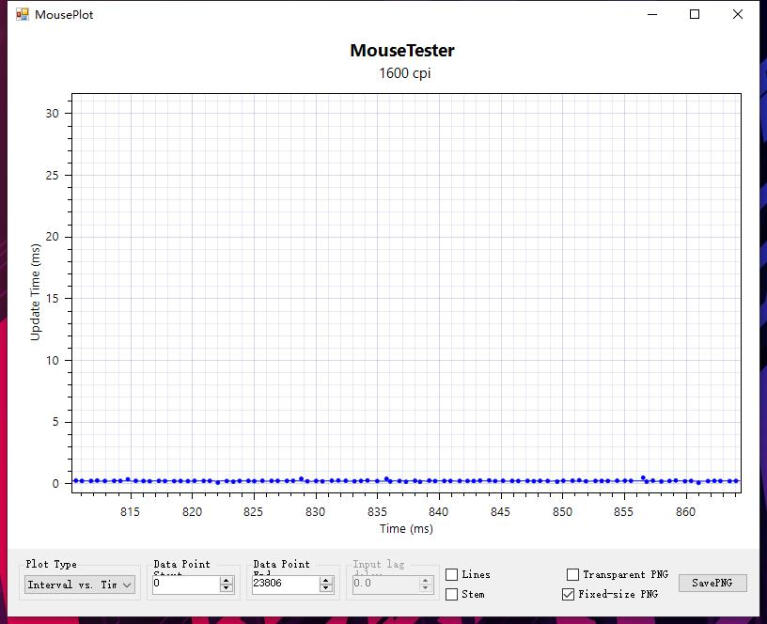Click the Data Point End field showing 23806
Screen dimensions: 767x624
(x=284, y=584)
